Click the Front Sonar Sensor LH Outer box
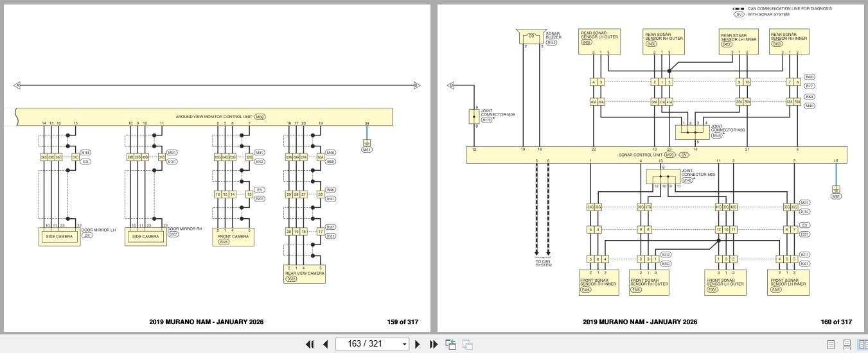This screenshot has height=353, width=868. pyautogui.click(x=726, y=282)
